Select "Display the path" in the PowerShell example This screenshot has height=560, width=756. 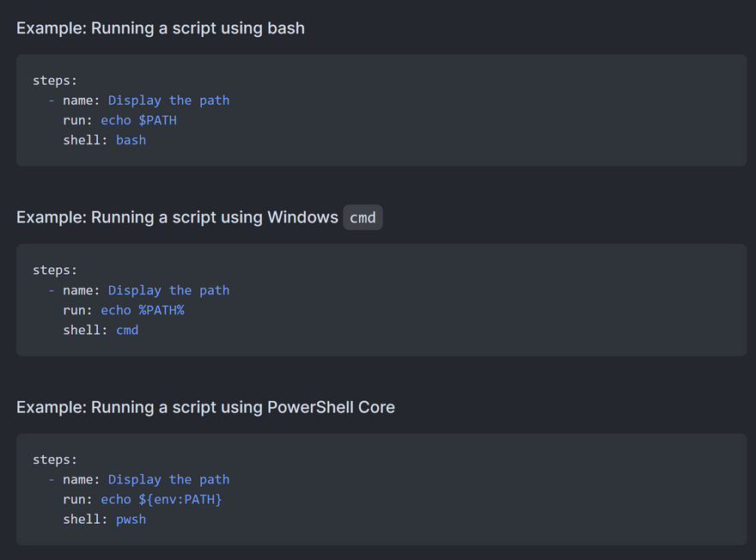(x=168, y=479)
